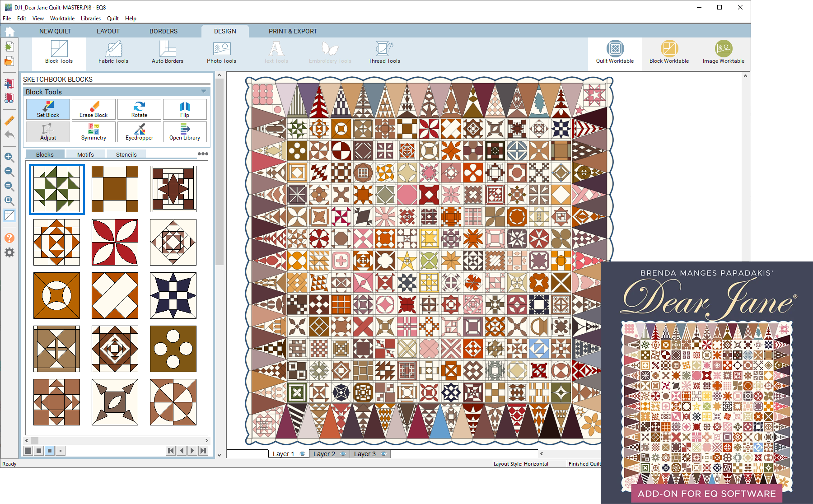Open Auto Borders tool
This screenshot has width=813, height=504.
(x=168, y=53)
